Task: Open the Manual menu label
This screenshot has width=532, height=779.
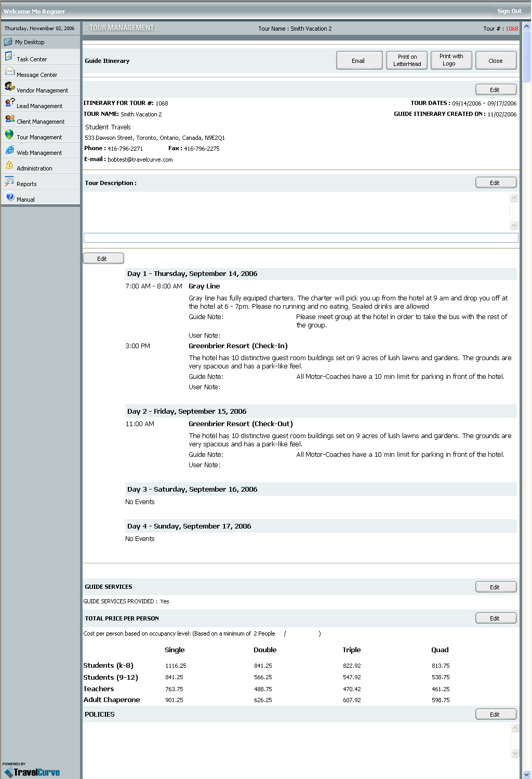Action: [25, 200]
